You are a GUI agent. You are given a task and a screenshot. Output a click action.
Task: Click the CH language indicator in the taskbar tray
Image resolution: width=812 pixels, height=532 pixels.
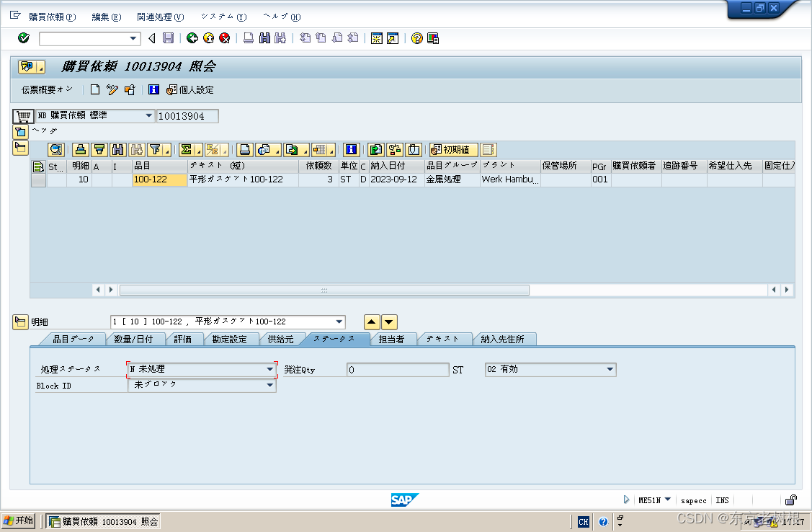[x=584, y=521]
